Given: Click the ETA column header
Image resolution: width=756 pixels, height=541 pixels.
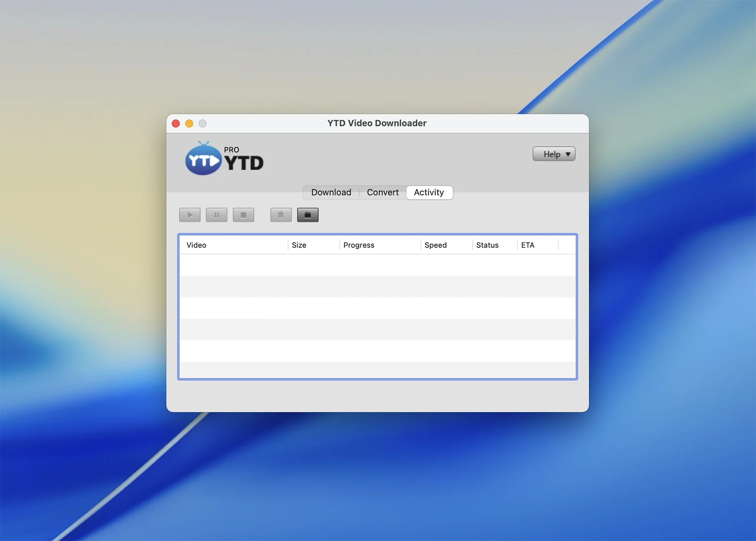Looking at the screenshot, I should pyautogui.click(x=527, y=245).
